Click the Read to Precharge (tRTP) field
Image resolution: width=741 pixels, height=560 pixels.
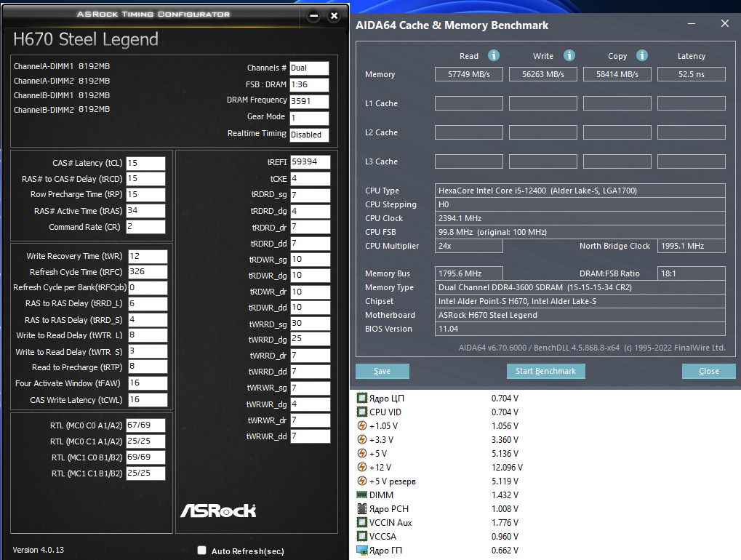(148, 367)
